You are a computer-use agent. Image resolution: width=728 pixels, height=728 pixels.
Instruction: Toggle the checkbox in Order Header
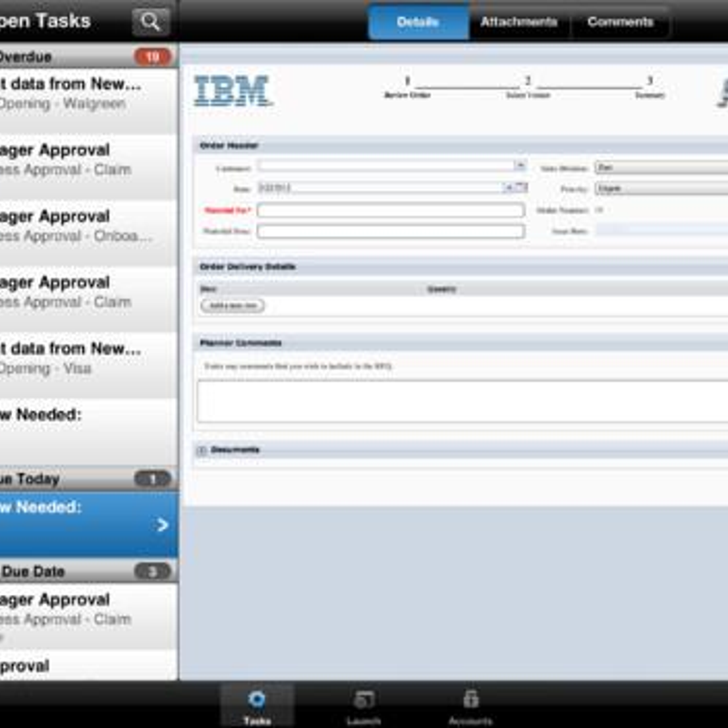599,210
